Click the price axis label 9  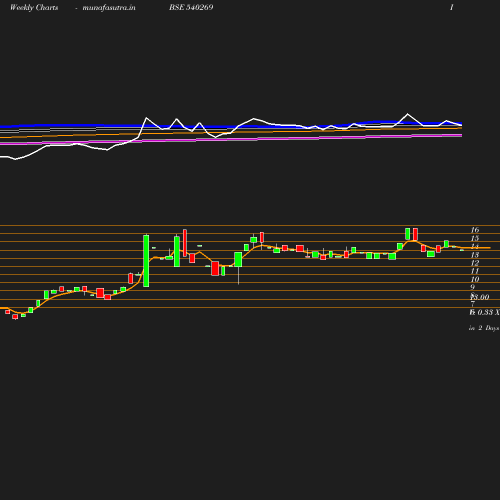(x=473, y=287)
